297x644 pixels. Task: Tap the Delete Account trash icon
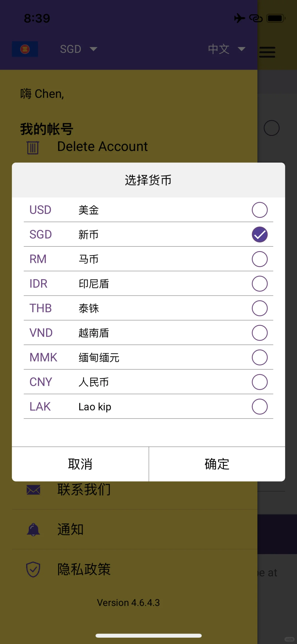(33, 148)
